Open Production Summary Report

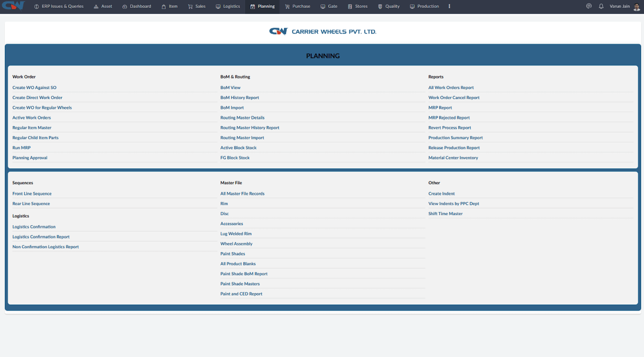coord(456,138)
